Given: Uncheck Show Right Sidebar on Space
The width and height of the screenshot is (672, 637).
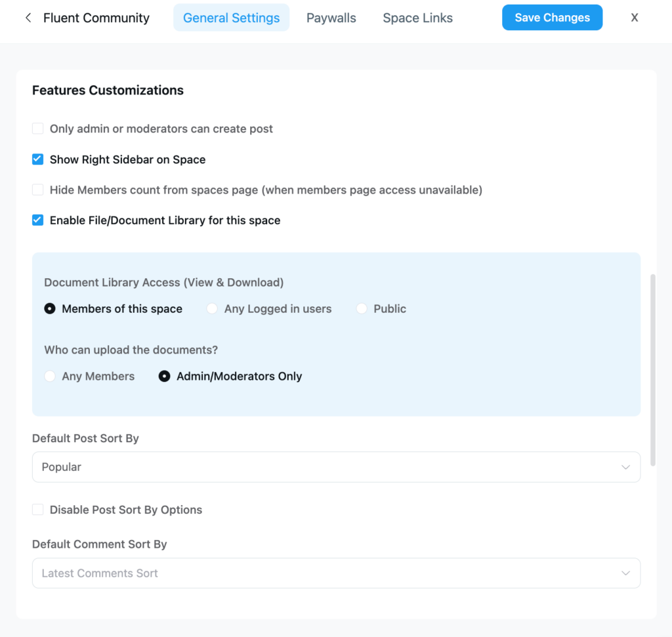Looking at the screenshot, I should pyautogui.click(x=38, y=159).
